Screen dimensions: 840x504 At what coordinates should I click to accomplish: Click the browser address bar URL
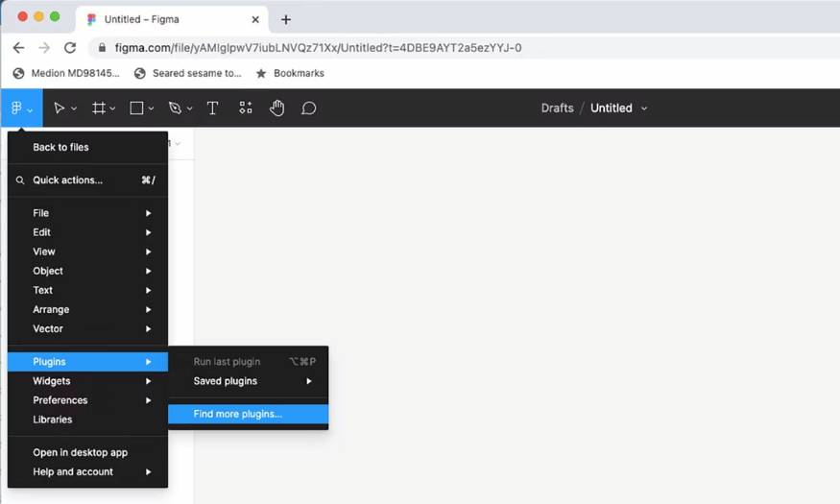point(318,47)
